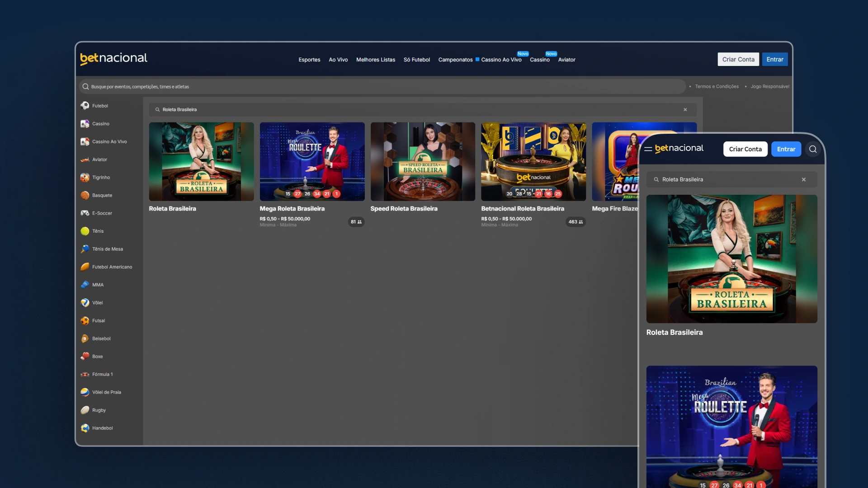Click the E-Soccer gamepad icon
The height and width of the screenshot is (488, 868).
85,213
